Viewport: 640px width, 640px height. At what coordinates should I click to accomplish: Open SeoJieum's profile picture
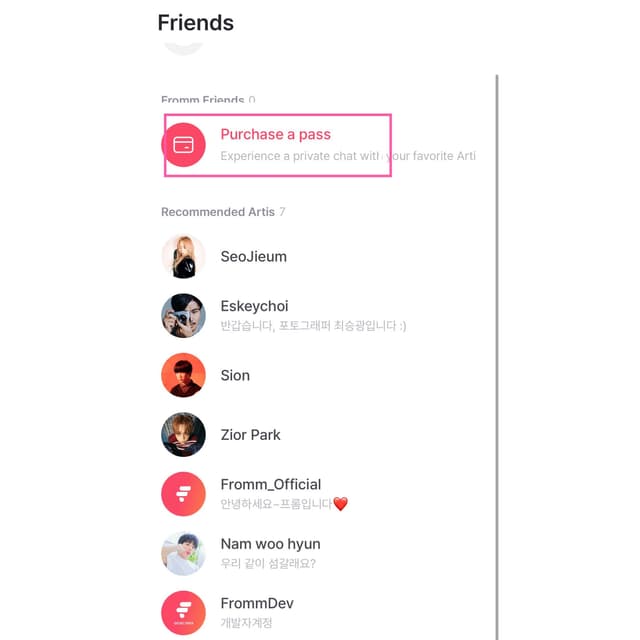(183, 257)
